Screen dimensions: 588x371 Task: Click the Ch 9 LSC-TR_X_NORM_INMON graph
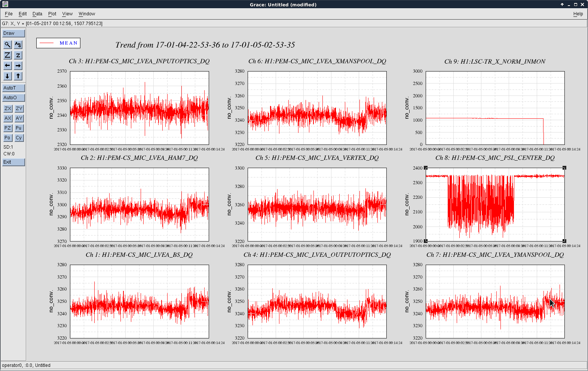click(495, 108)
